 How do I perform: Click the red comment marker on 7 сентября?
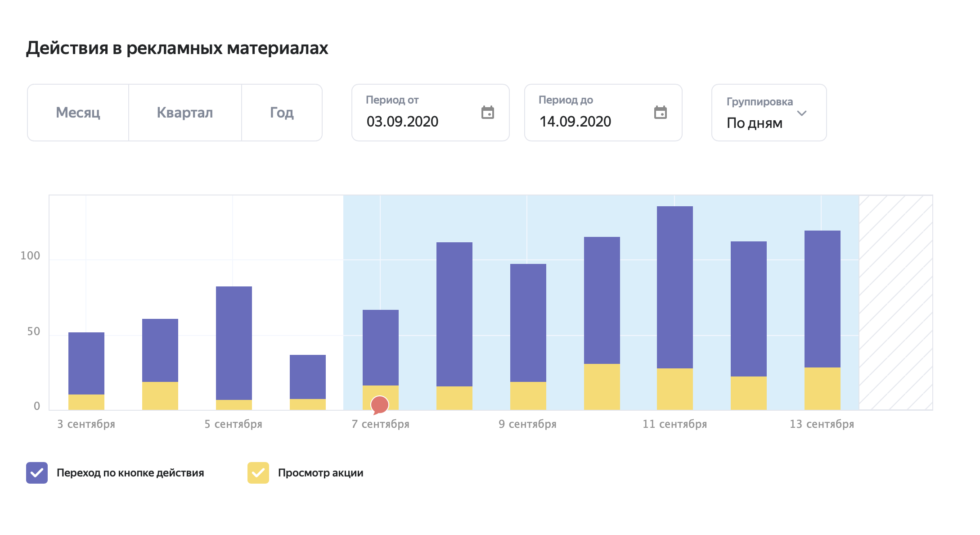tap(380, 404)
